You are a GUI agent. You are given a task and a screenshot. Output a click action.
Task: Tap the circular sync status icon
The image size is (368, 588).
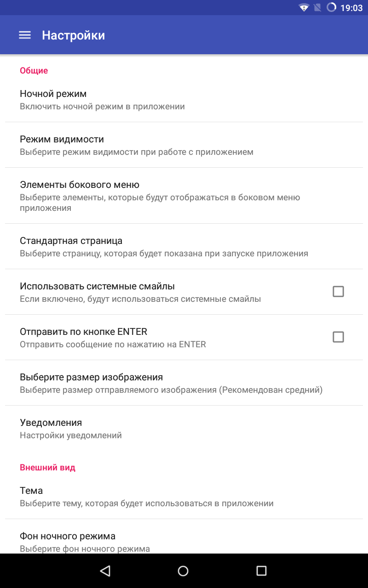[x=331, y=8]
